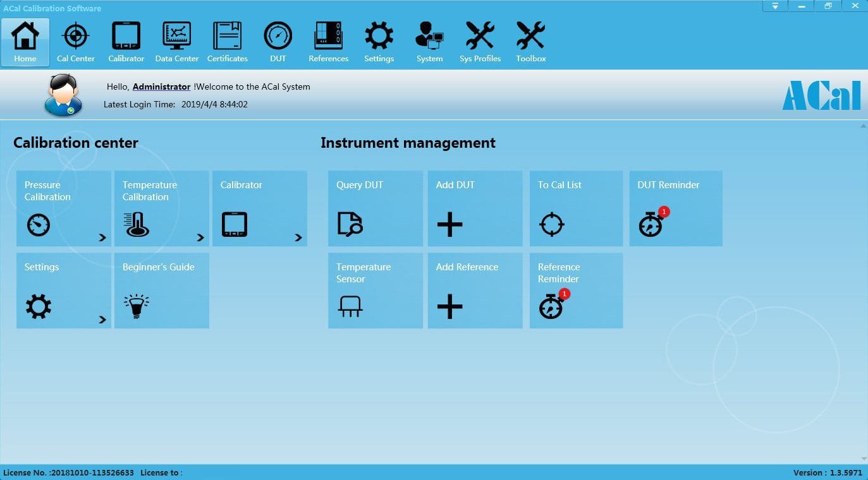Open the Beginner's Guide
Image resolution: width=868 pixels, height=480 pixels.
[161, 291]
